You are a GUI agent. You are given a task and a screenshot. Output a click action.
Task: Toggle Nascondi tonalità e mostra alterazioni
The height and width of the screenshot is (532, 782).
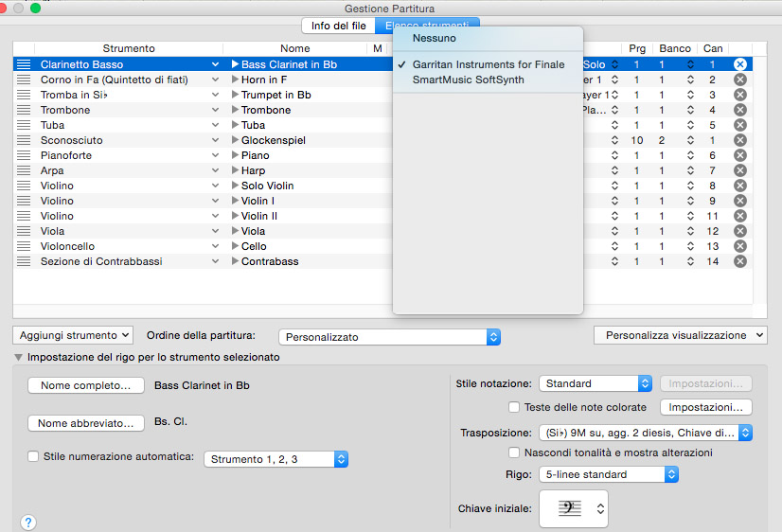click(x=515, y=452)
